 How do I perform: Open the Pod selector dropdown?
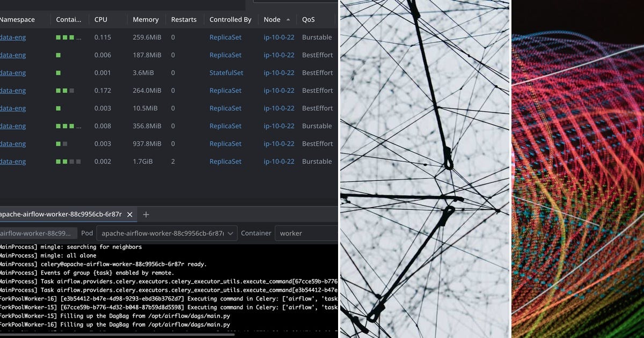pos(166,233)
